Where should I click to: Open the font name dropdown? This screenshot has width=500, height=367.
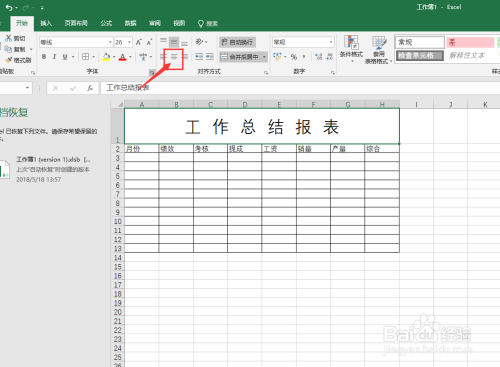click(x=110, y=42)
